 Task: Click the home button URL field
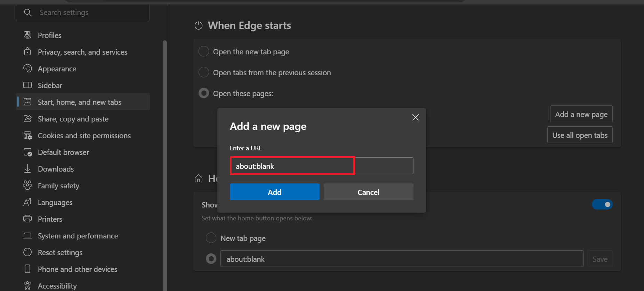[402, 259]
